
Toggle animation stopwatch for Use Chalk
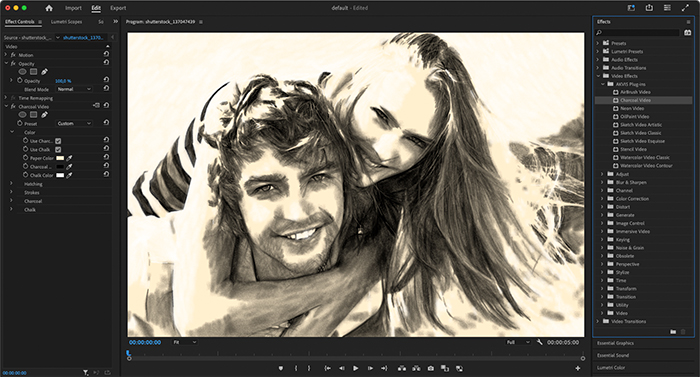(x=25, y=149)
